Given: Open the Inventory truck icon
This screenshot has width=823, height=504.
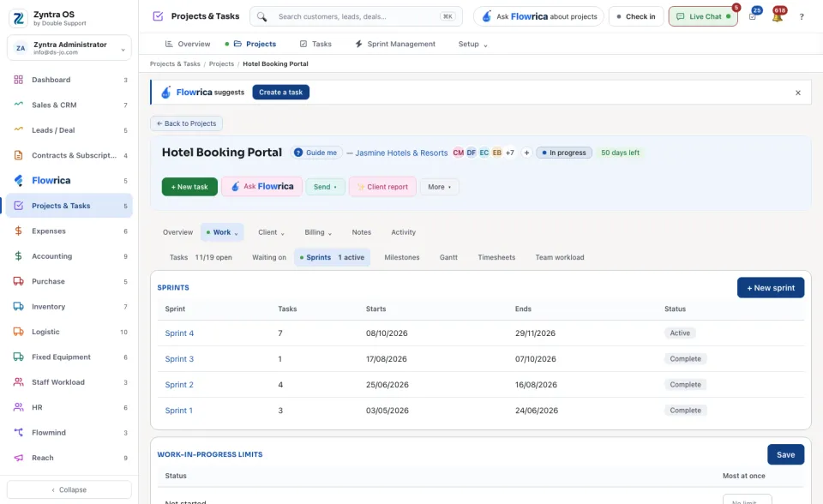Looking at the screenshot, I should pyautogui.click(x=18, y=307).
